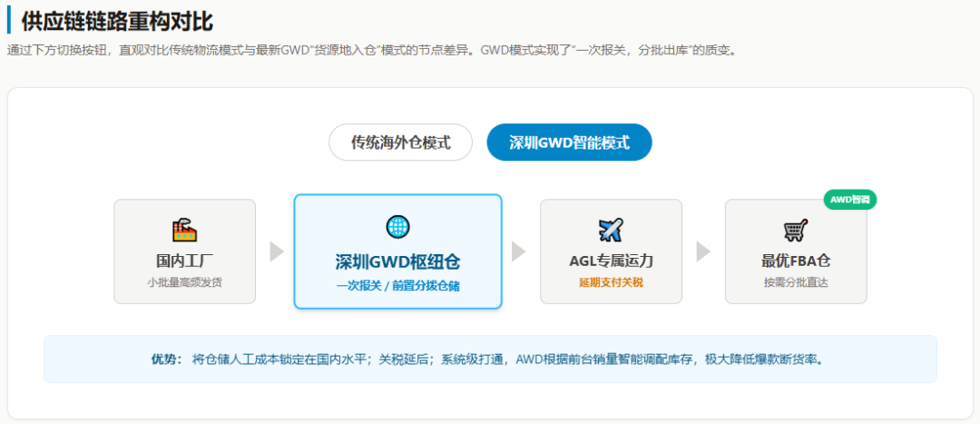980x424 pixels.
Task: Select the 深圳GWD枢纽仓 card title
Action: pyautogui.click(x=397, y=262)
